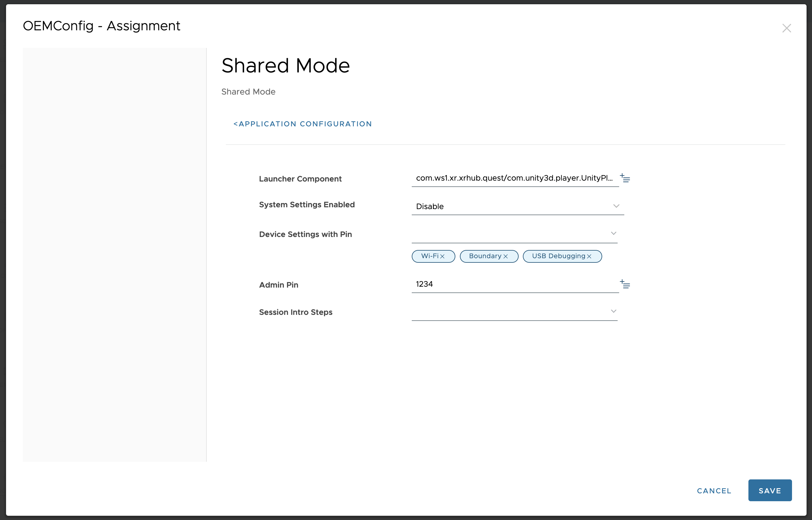Click the Wi-Fi chip label
The height and width of the screenshot is (520, 812).
(x=429, y=256)
